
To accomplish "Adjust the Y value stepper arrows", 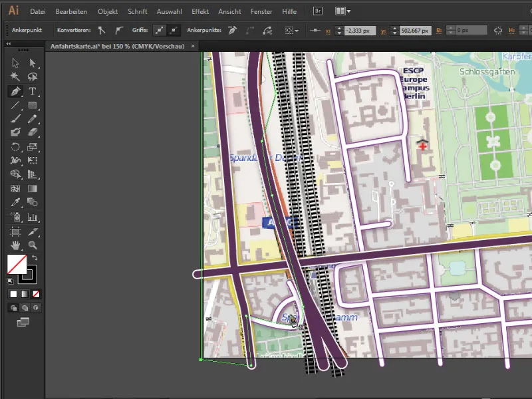I will (x=394, y=31).
